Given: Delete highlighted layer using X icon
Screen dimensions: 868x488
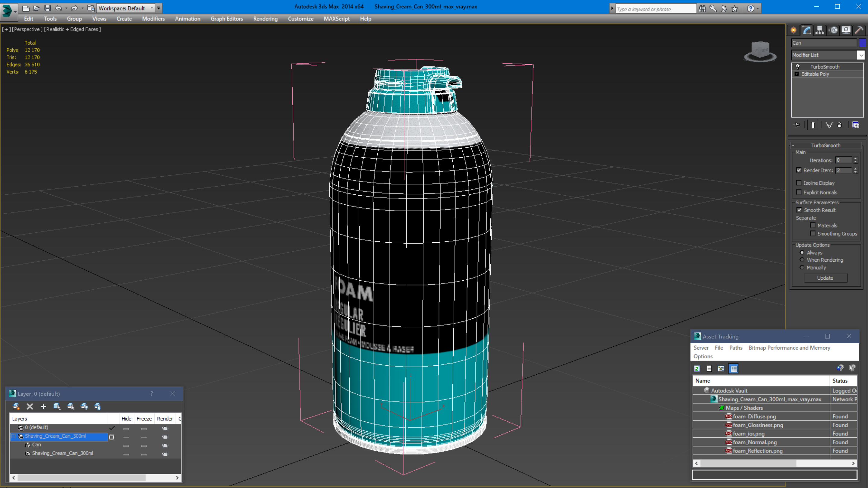Looking at the screenshot, I should (30, 406).
